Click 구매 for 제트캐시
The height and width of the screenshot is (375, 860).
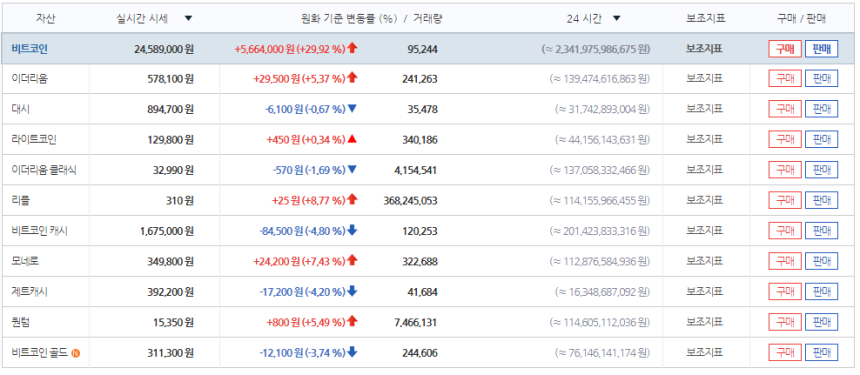coord(785,292)
